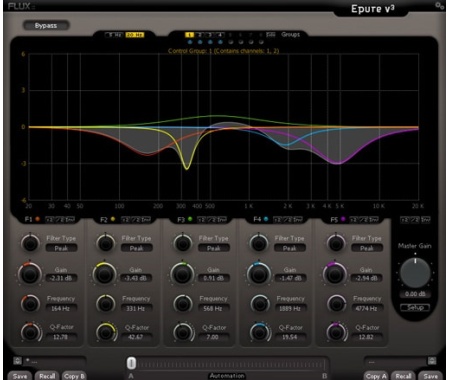Select control group 3 tab
The height and width of the screenshot is (380, 450).
click(x=210, y=35)
